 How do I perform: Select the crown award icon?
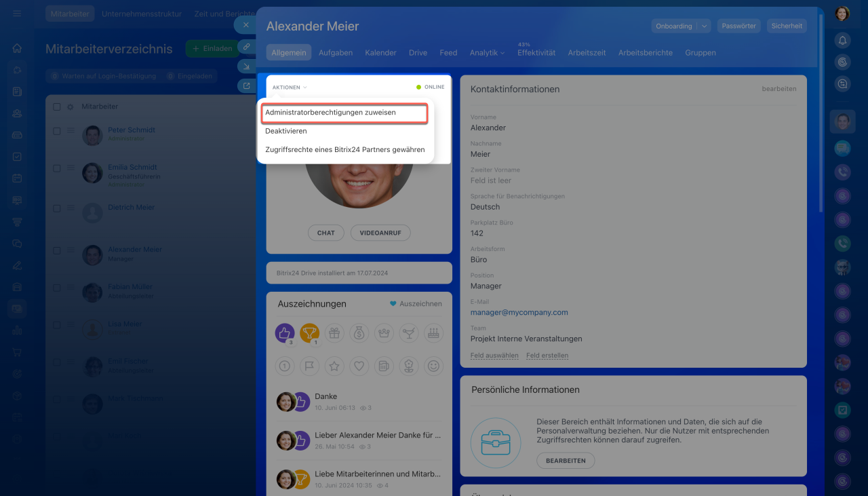tap(384, 332)
